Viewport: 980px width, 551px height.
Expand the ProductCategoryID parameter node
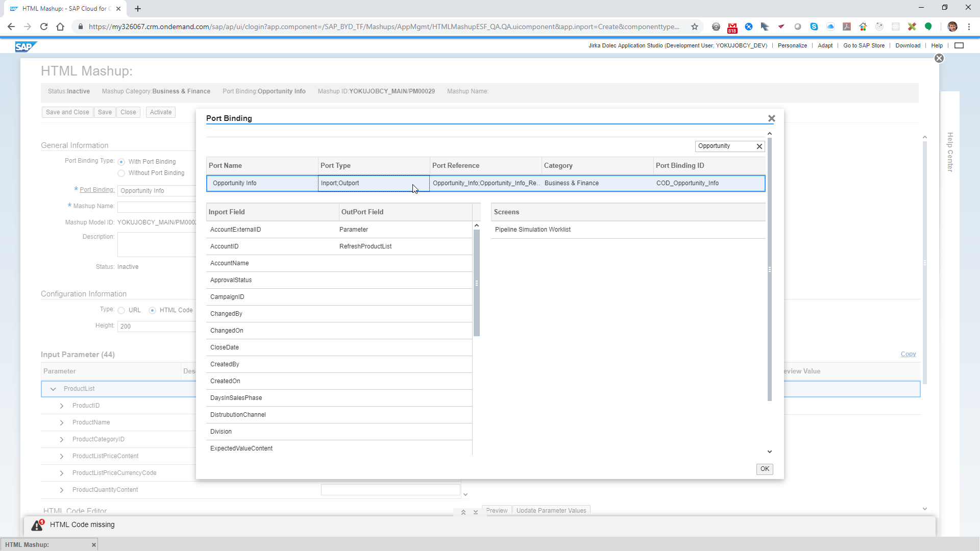[62, 440]
